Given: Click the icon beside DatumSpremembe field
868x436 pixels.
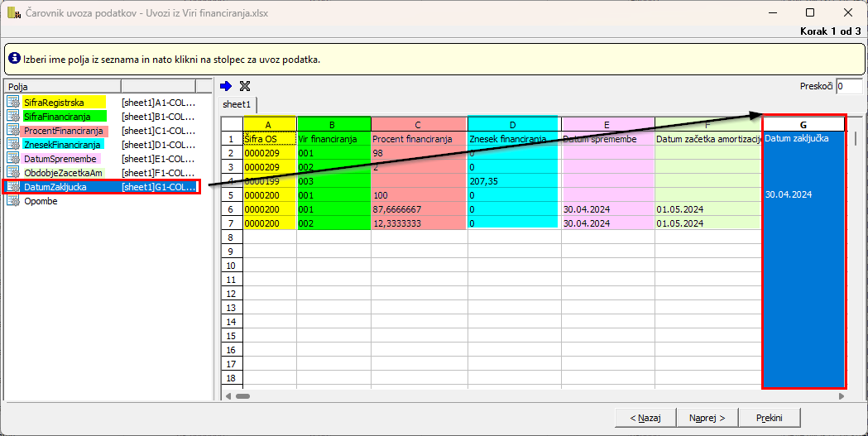Looking at the screenshot, I should coord(13,159).
